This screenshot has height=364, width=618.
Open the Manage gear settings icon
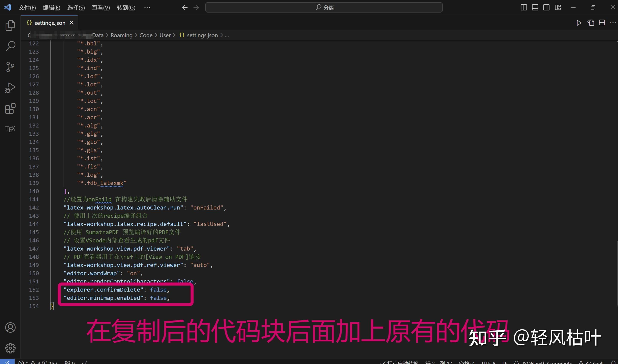(10, 348)
